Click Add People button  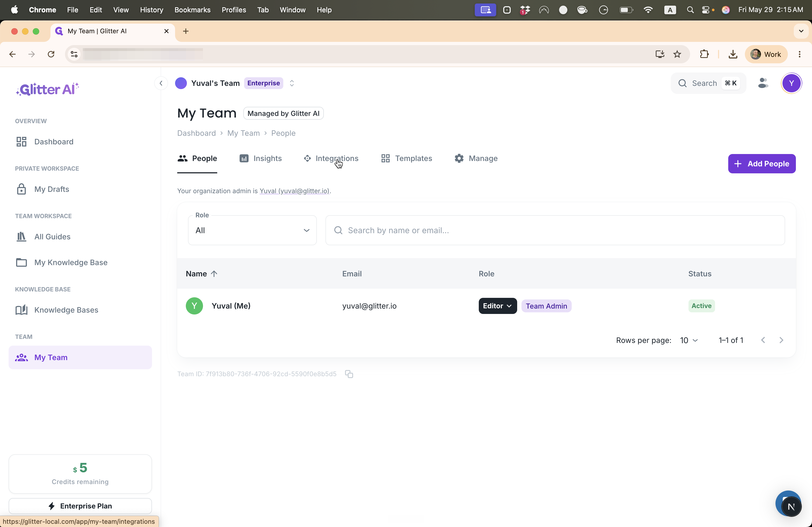click(762, 164)
